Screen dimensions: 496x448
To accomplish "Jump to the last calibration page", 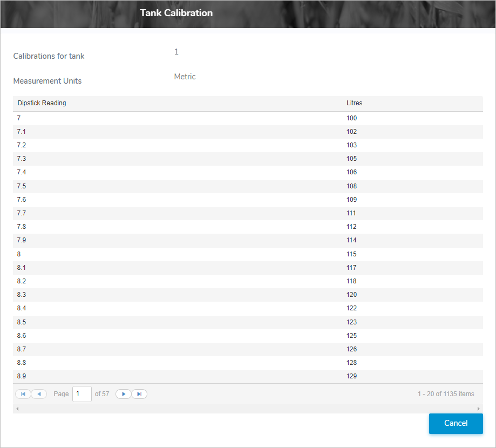I will tap(139, 394).
